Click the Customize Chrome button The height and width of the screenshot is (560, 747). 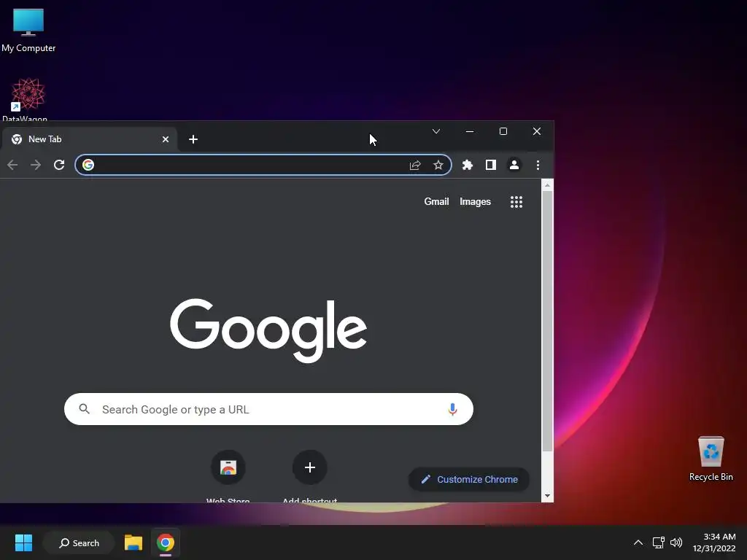(469, 480)
